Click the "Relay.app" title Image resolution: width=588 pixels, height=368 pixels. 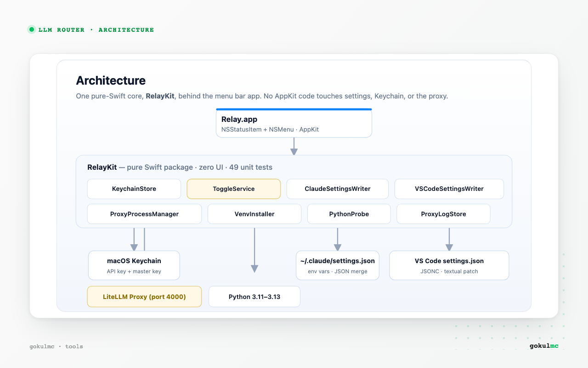239,119
